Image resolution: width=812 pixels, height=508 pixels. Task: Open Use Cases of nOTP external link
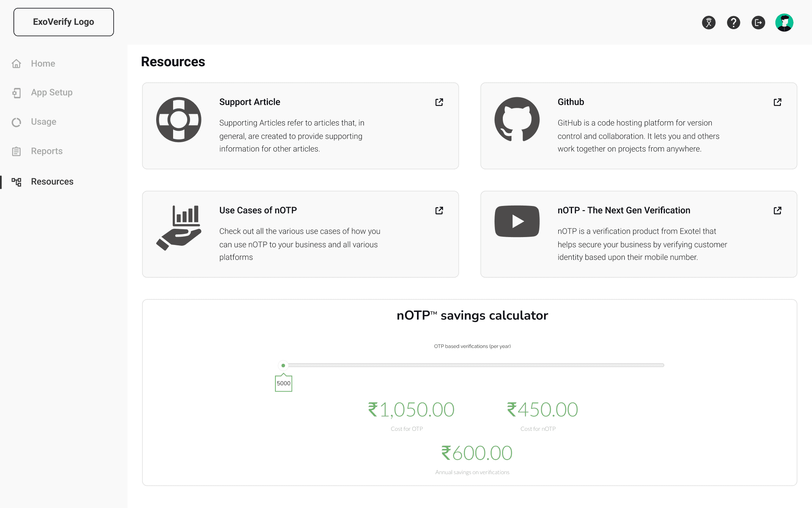point(439,211)
